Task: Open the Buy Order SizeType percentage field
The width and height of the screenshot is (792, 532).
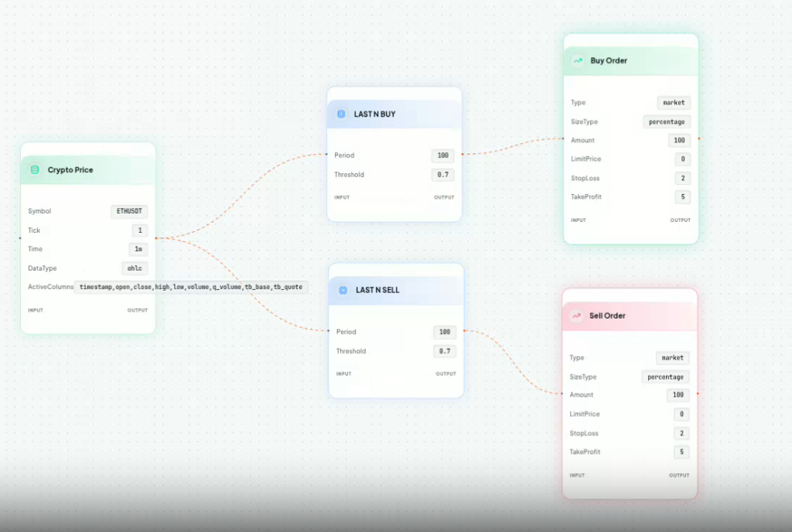Action: coord(667,121)
